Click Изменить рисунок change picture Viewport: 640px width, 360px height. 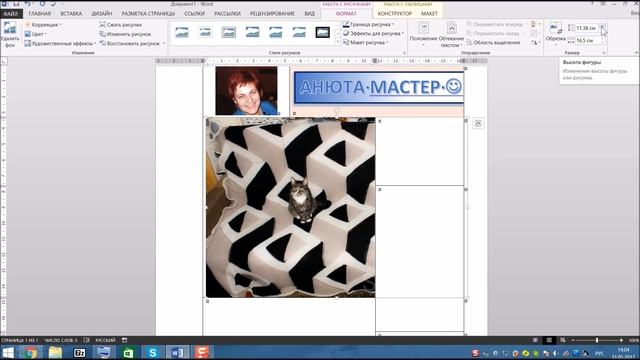(x=125, y=34)
